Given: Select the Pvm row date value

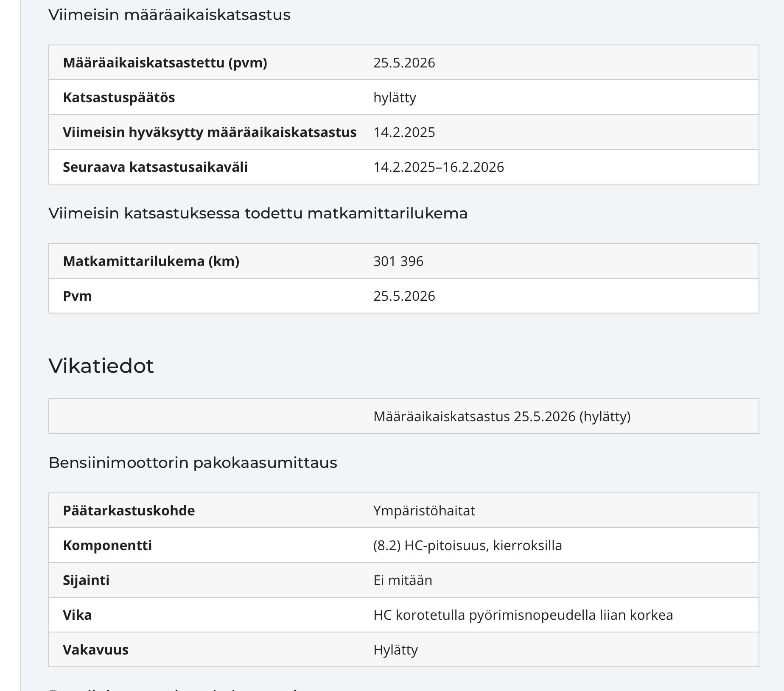Looking at the screenshot, I should pyautogui.click(x=404, y=296).
